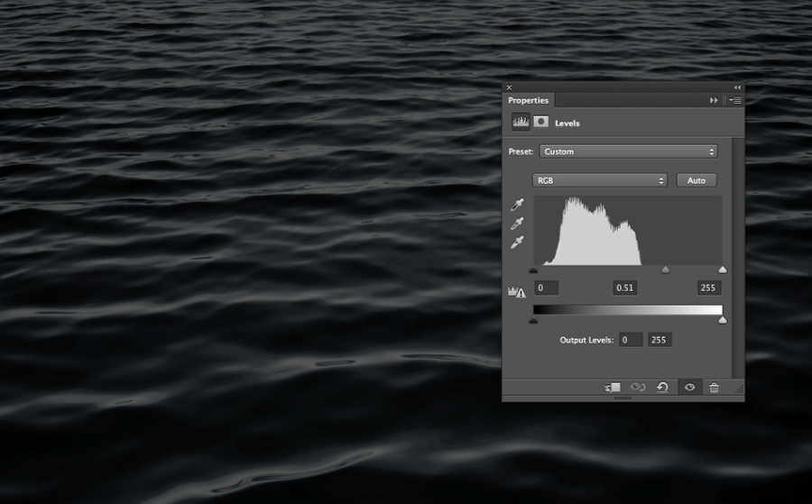The width and height of the screenshot is (812, 504).
Task: Clip adjustment to layer below
Action: pos(613,387)
